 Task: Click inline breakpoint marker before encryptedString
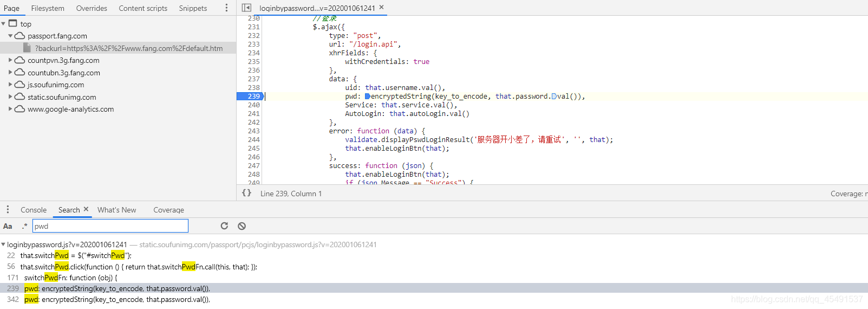coord(368,96)
